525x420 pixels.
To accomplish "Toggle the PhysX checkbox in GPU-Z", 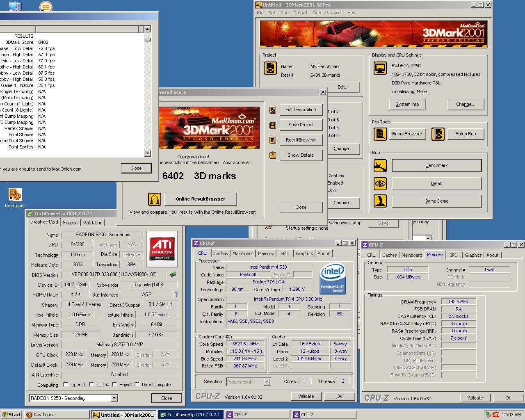I will point(114,385).
